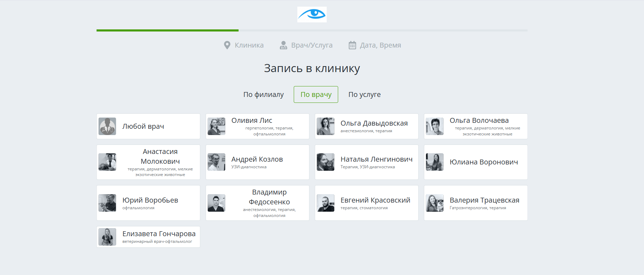Viewport: 644px width, 275px height.
Task: Switch to the По филиалу tab
Action: point(263,94)
